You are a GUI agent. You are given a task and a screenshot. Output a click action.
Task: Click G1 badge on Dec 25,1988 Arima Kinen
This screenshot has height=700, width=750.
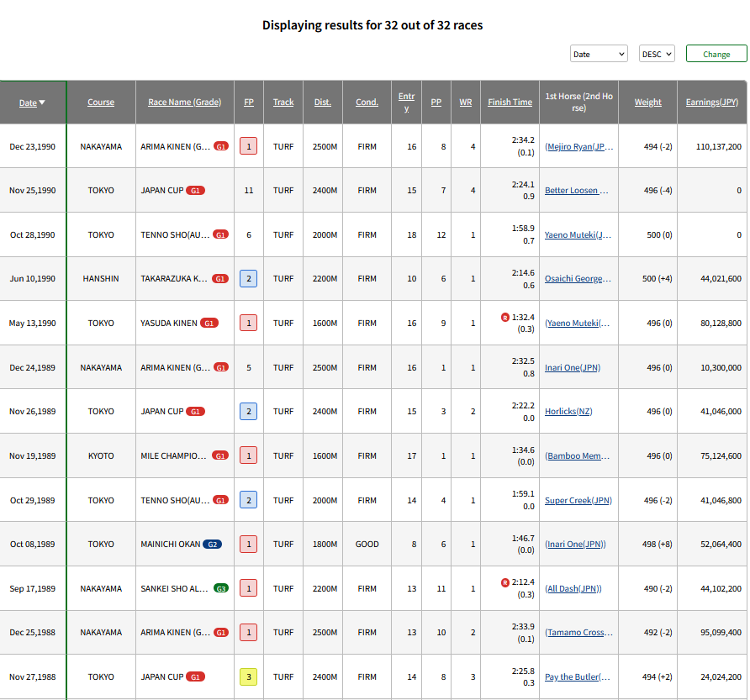[x=220, y=632]
